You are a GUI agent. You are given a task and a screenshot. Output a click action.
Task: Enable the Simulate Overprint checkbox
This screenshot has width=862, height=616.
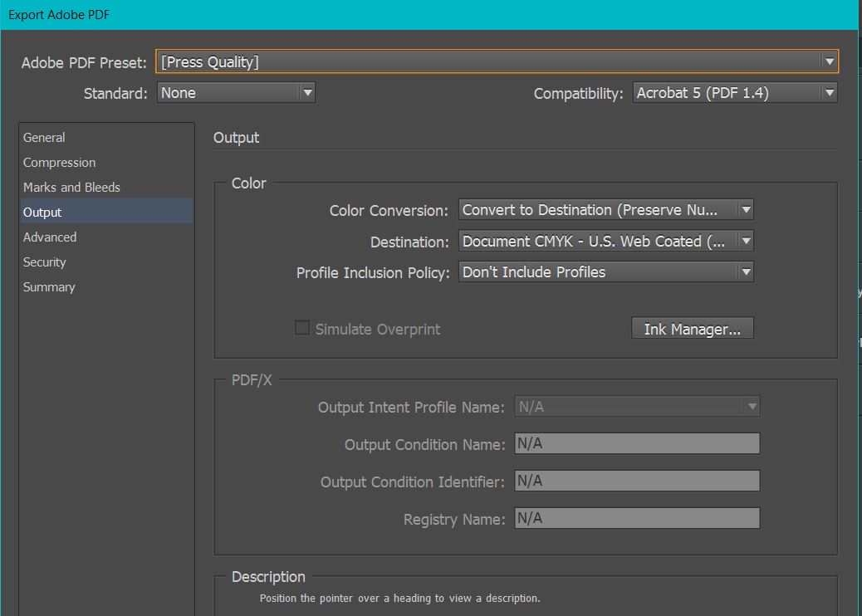tap(302, 328)
